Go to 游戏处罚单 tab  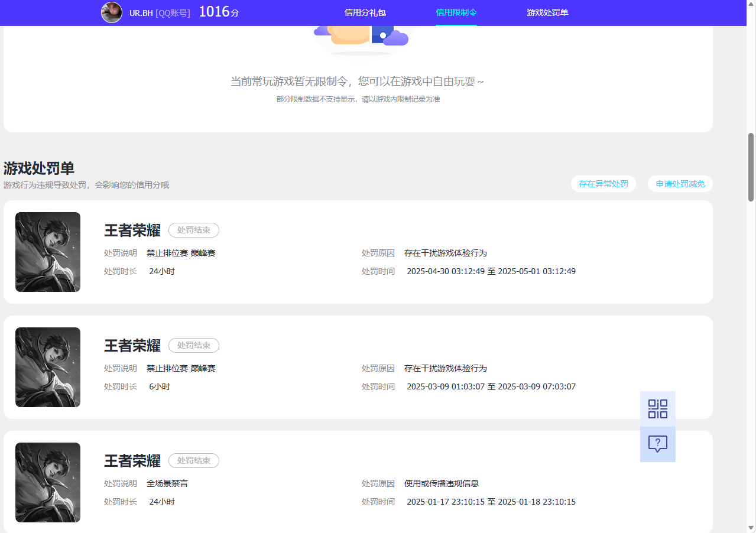coord(547,12)
